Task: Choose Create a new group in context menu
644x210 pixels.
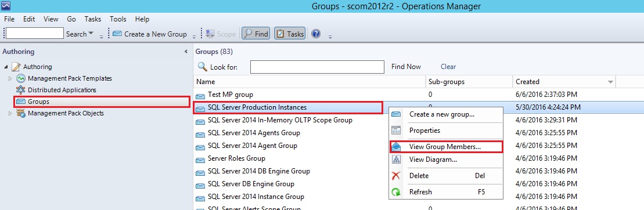Action: [x=445, y=114]
